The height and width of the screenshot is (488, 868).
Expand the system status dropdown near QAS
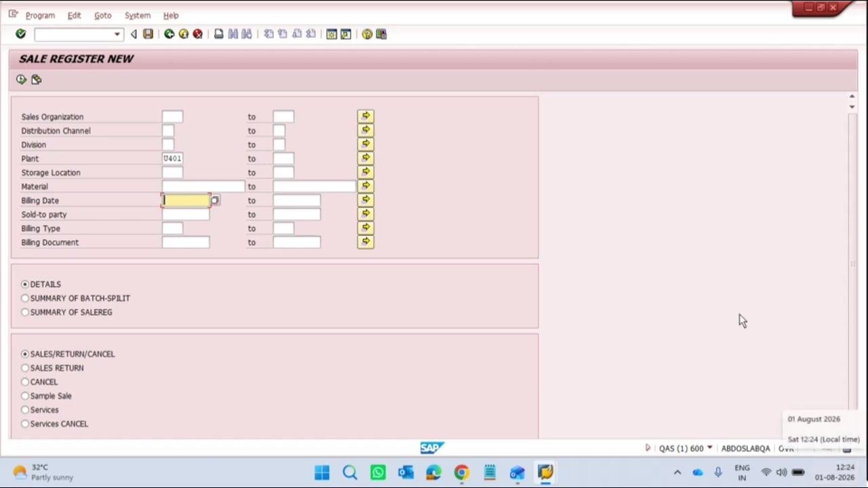pyautogui.click(x=709, y=448)
